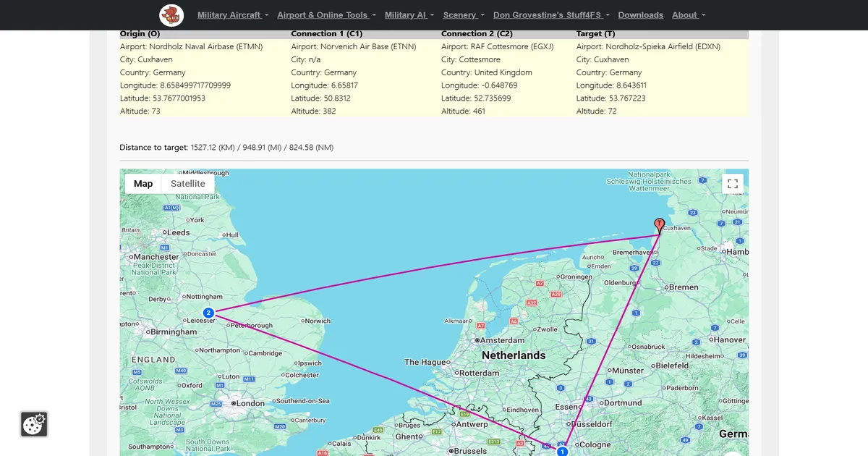Click the Netherlands country label
The image size is (868, 456).
514,355
